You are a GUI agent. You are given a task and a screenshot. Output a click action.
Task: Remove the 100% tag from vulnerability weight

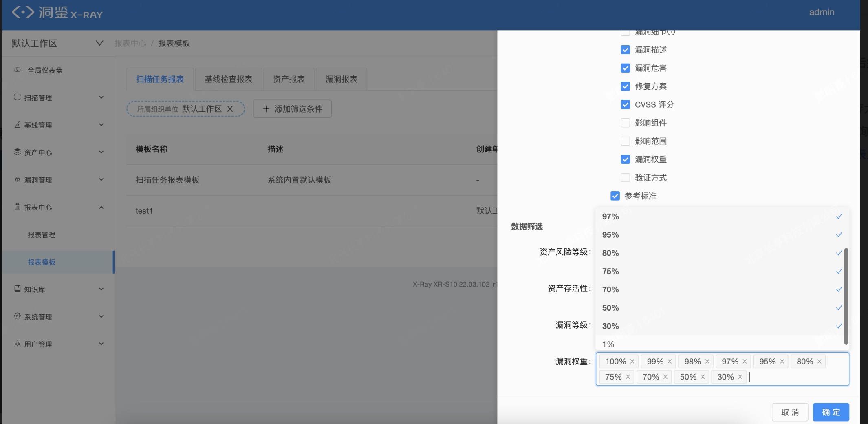632,362
